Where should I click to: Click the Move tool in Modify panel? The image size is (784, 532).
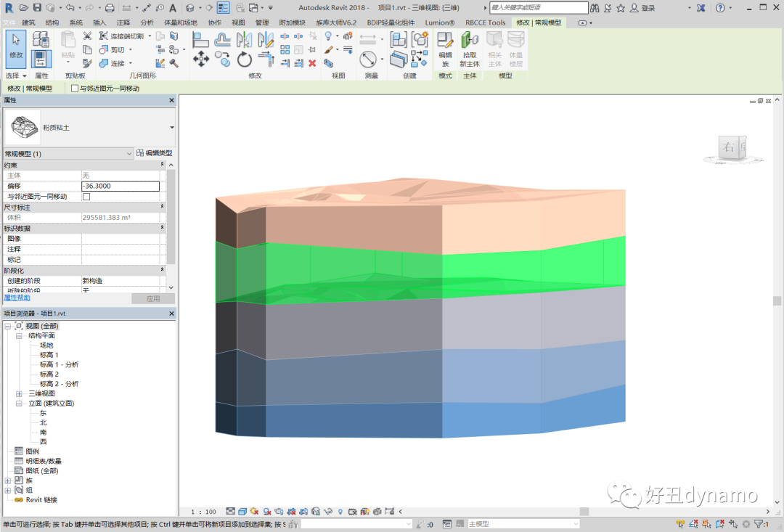point(201,58)
